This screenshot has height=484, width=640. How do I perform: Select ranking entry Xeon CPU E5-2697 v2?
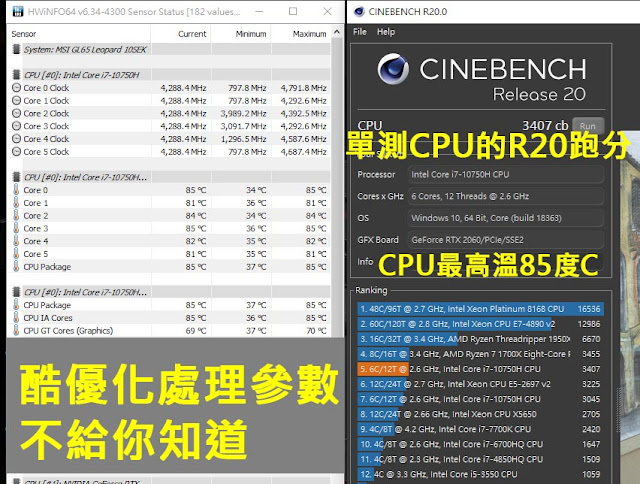coord(480,384)
